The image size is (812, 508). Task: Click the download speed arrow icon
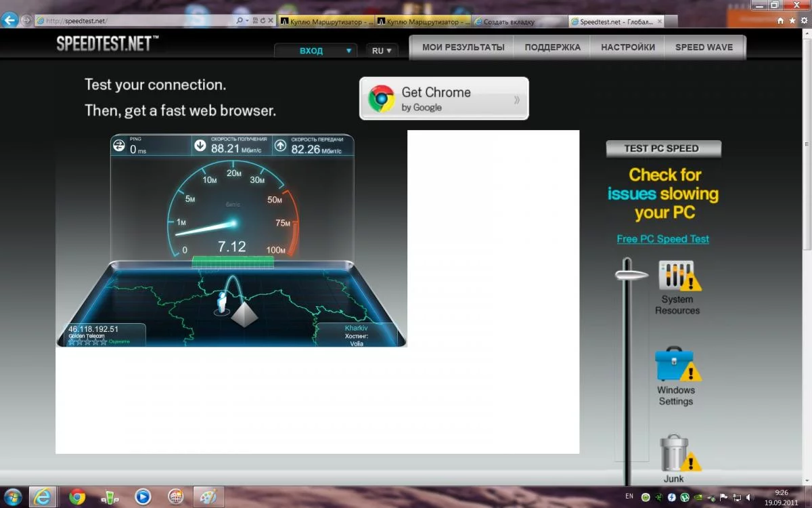200,145
